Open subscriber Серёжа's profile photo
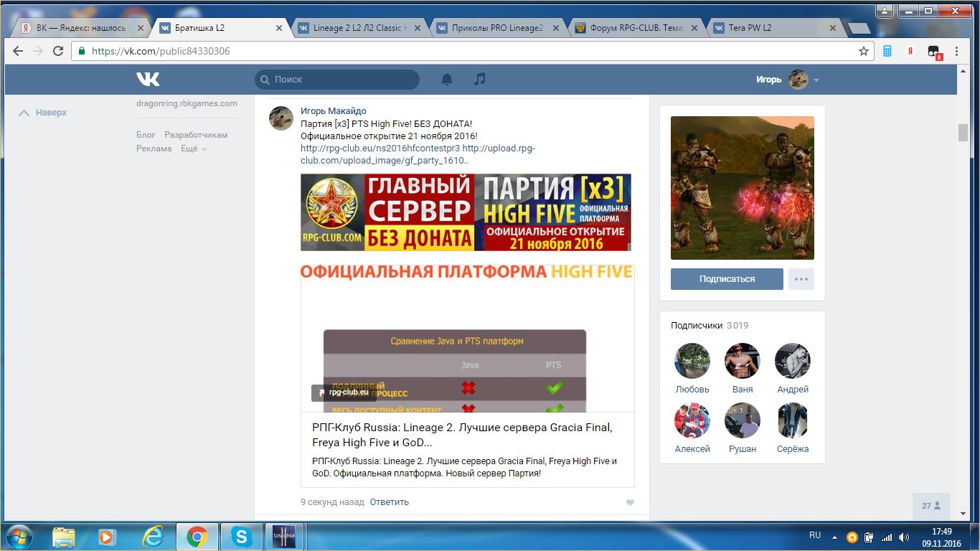Viewport: 980px width, 551px height. (793, 420)
